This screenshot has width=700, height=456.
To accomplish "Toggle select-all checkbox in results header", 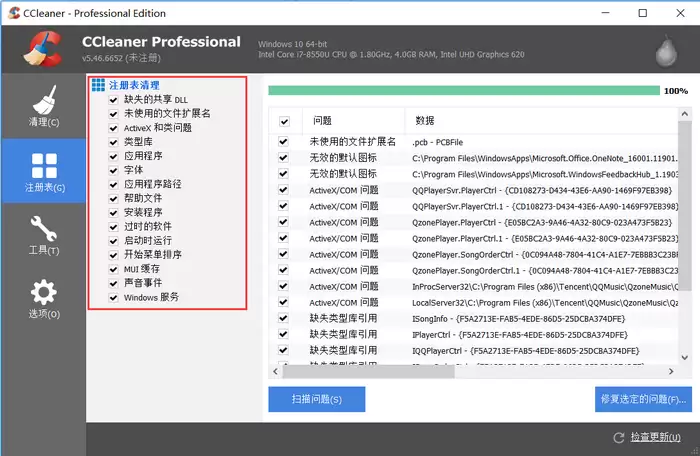I will pyautogui.click(x=284, y=121).
